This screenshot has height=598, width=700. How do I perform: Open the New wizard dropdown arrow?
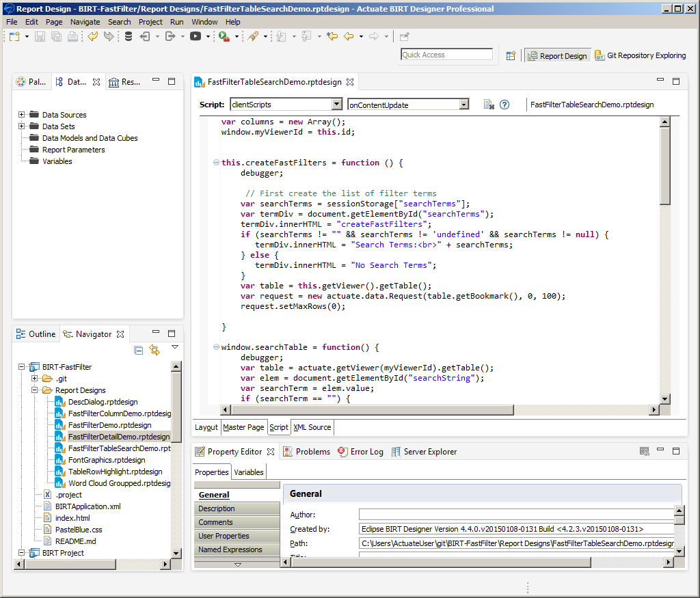coord(27,37)
